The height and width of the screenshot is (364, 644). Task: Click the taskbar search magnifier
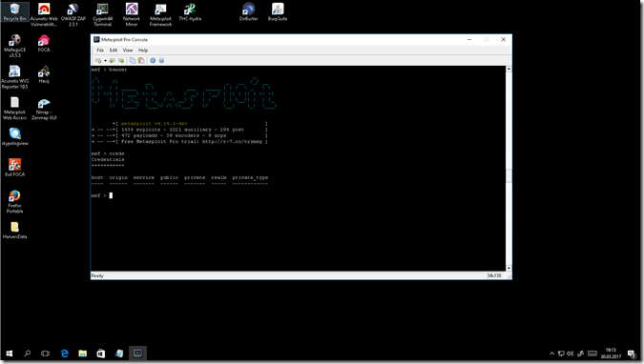click(27, 354)
